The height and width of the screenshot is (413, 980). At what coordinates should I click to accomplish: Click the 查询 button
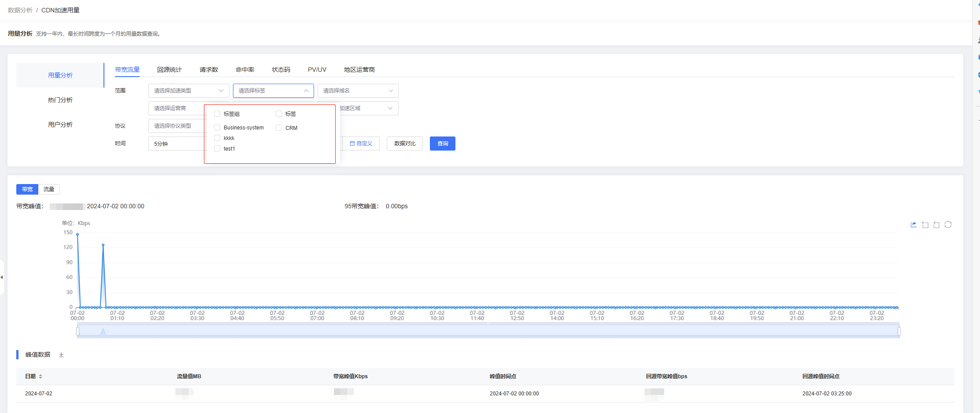(443, 144)
